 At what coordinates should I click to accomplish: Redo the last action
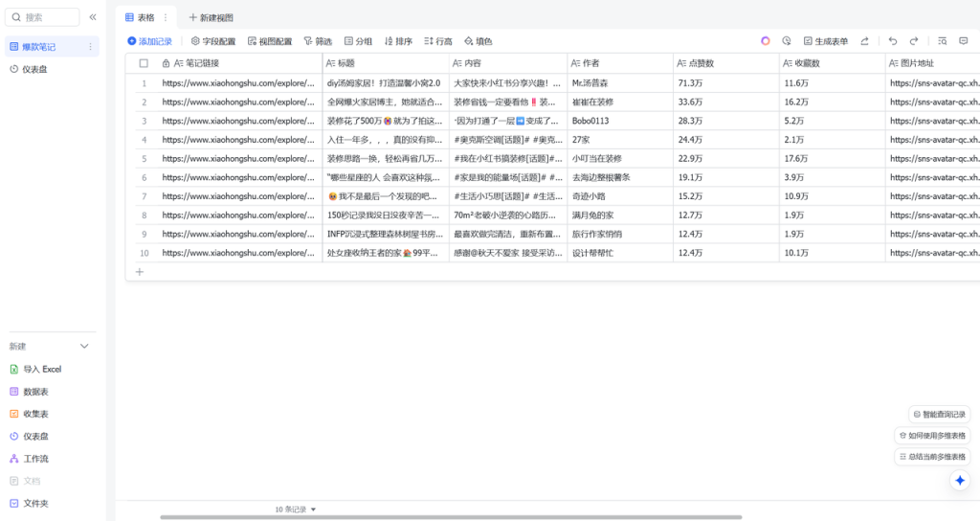click(914, 41)
